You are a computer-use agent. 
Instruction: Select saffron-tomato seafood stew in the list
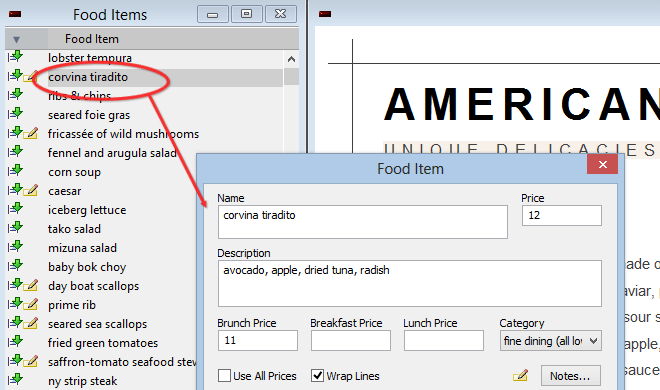tap(122, 362)
